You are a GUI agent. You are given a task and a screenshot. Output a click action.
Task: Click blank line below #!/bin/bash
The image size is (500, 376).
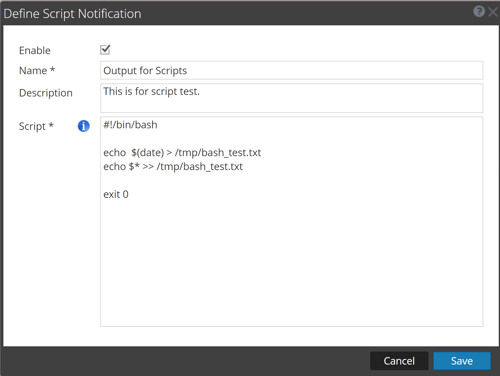pyautogui.click(x=291, y=139)
